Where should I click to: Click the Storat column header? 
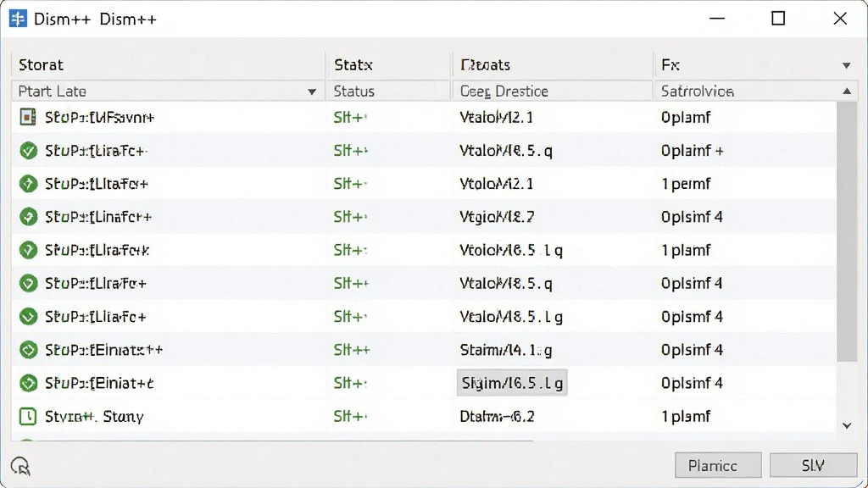coord(169,64)
